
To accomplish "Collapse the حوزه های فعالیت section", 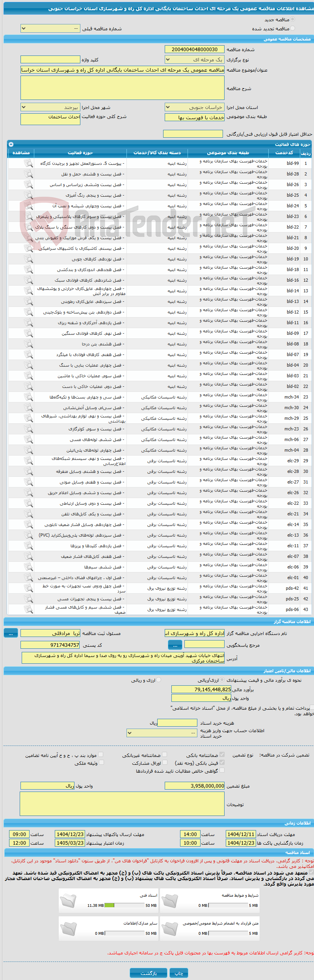I will tap(11, 144).
